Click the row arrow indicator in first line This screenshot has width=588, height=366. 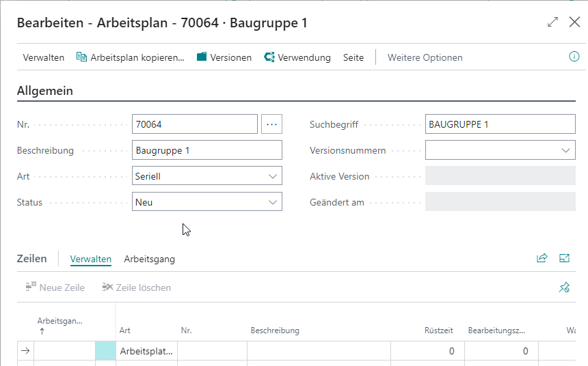tap(25, 351)
